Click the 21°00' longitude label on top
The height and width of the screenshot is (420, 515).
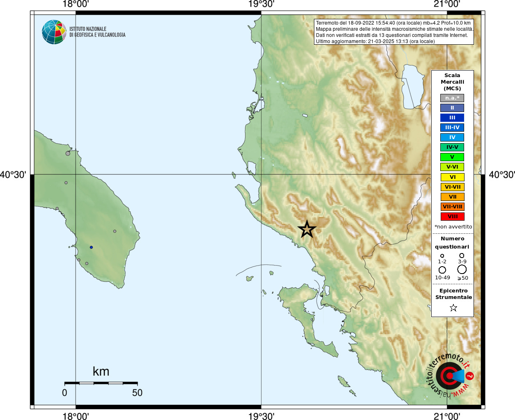[447, 4]
